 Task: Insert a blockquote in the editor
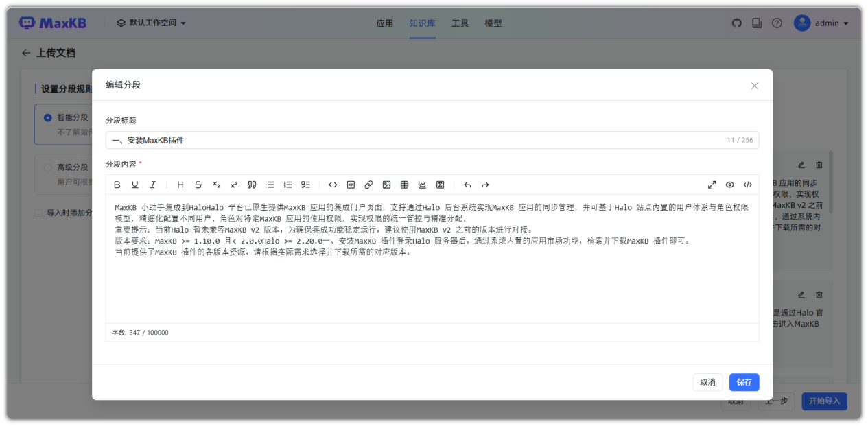pyautogui.click(x=252, y=185)
